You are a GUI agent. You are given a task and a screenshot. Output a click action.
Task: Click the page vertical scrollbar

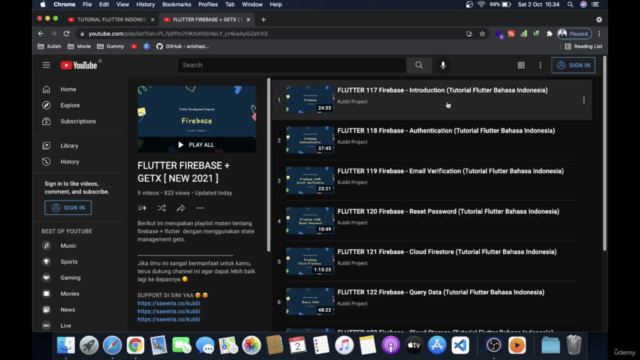[x=604, y=153]
